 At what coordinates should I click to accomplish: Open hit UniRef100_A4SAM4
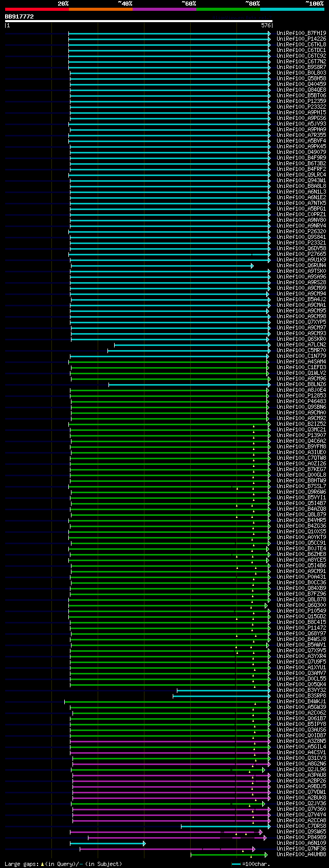point(301,362)
